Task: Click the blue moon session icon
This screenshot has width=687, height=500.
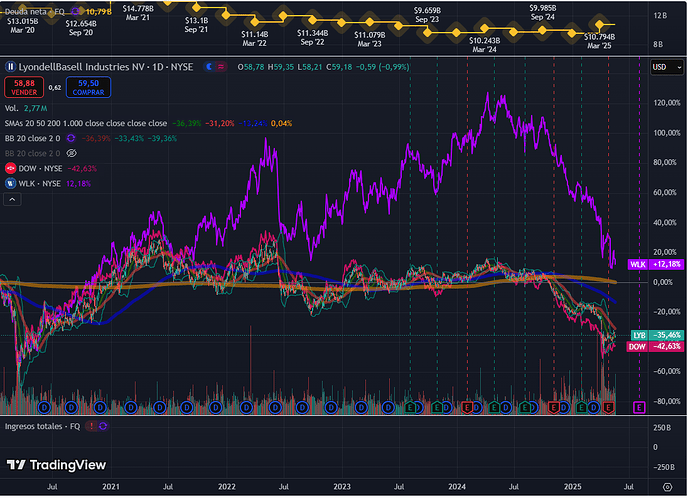Action: [x=209, y=67]
